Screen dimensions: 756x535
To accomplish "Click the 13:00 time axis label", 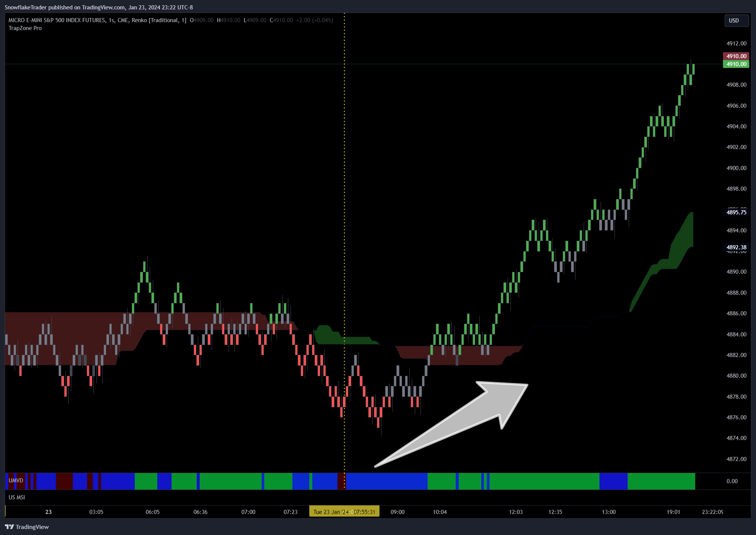I will click(x=609, y=512).
